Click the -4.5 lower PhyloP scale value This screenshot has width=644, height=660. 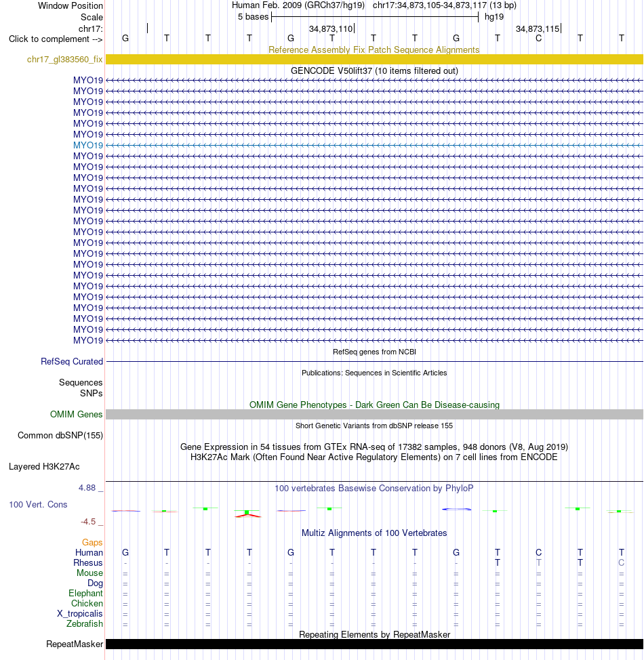88,522
